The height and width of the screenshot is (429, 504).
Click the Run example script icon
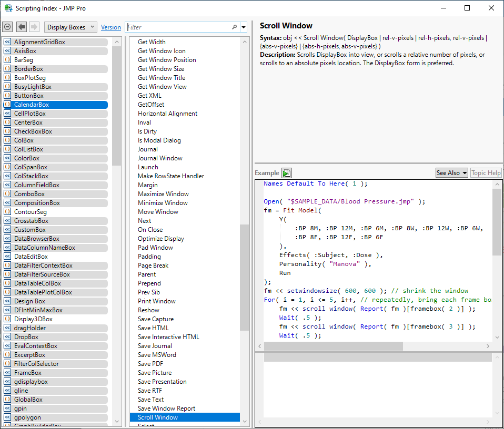[x=286, y=173]
